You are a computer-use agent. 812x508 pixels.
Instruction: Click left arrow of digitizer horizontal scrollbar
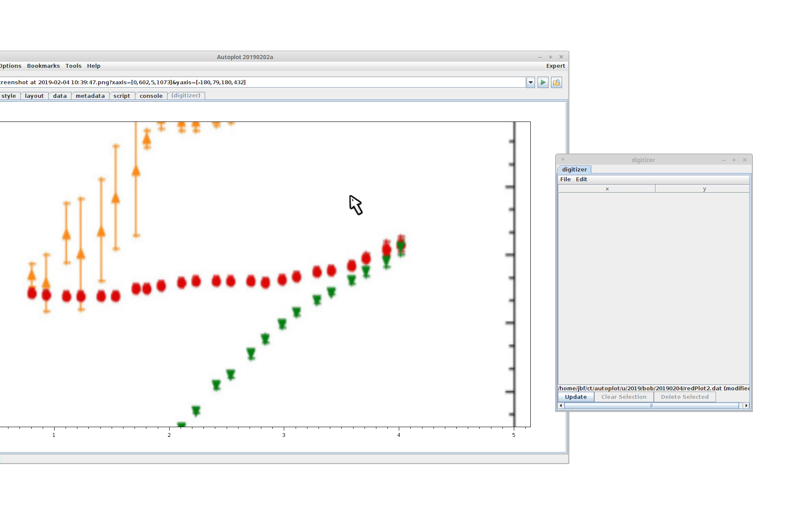pyautogui.click(x=561, y=406)
